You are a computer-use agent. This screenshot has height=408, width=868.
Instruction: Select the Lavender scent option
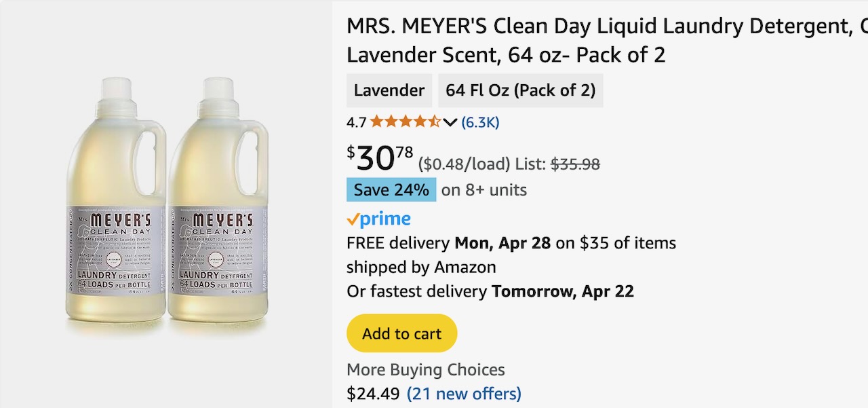tap(389, 90)
